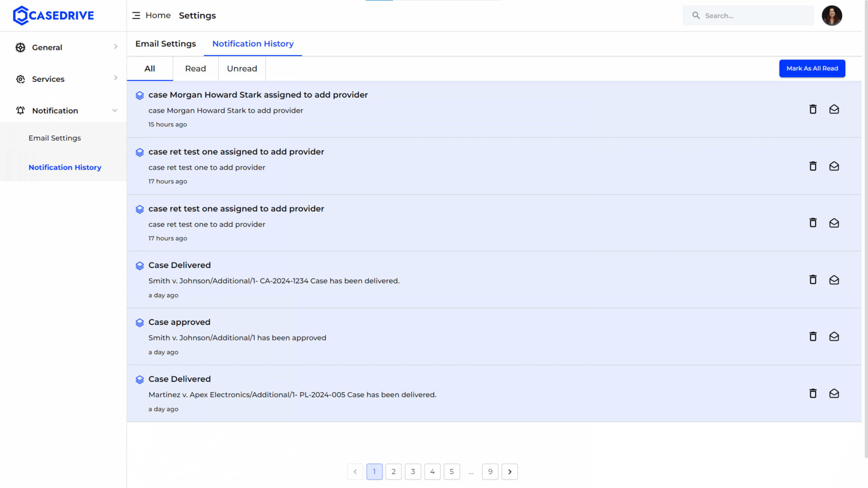Image resolution: width=868 pixels, height=488 pixels.
Task: Delete the Morgan Howard Stark notification
Action: [813, 109]
